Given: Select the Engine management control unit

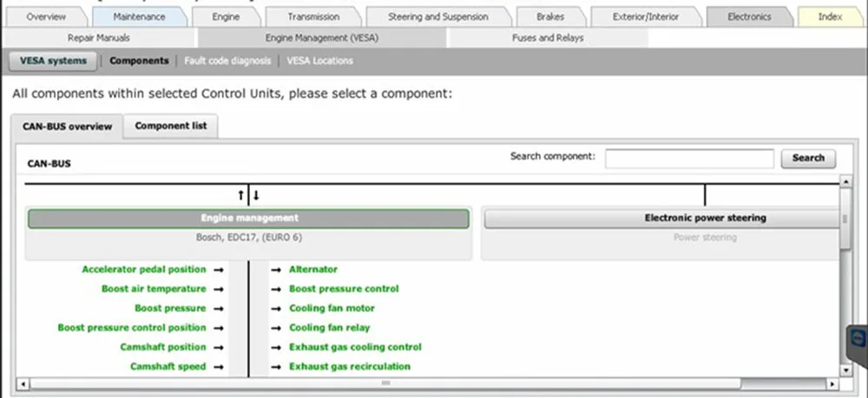Looking at the screenshot, I should point(248,219).
